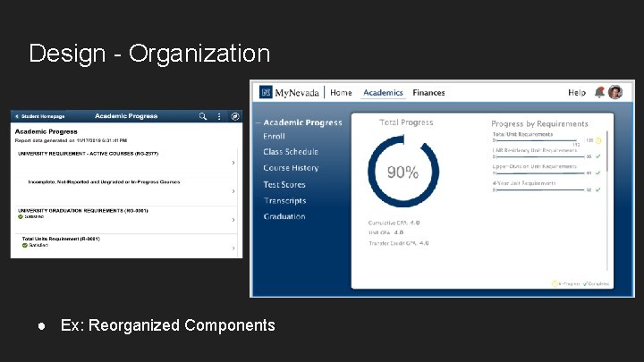Image resolution: width=644 pixels, height=362 pixels.
Task: Collapse the Academic Progress sidebar section
Action: 258,122
